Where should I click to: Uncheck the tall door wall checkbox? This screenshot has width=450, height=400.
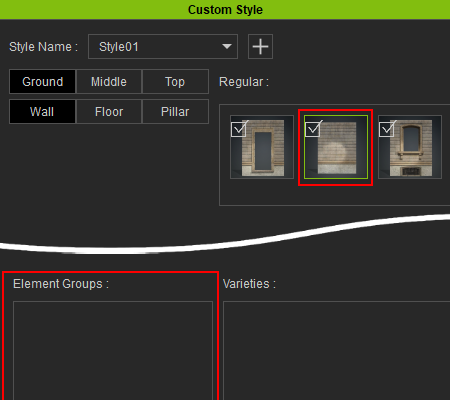coord(239,129)
